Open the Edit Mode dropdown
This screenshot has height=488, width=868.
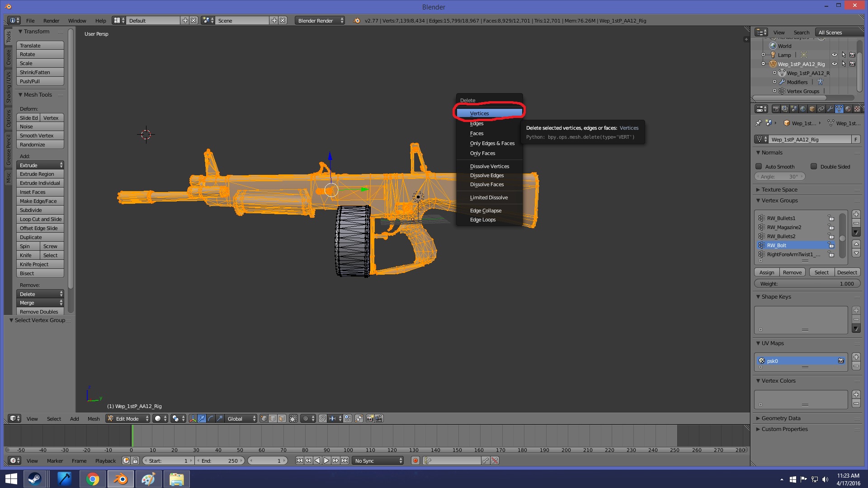(x=128, y=418)
